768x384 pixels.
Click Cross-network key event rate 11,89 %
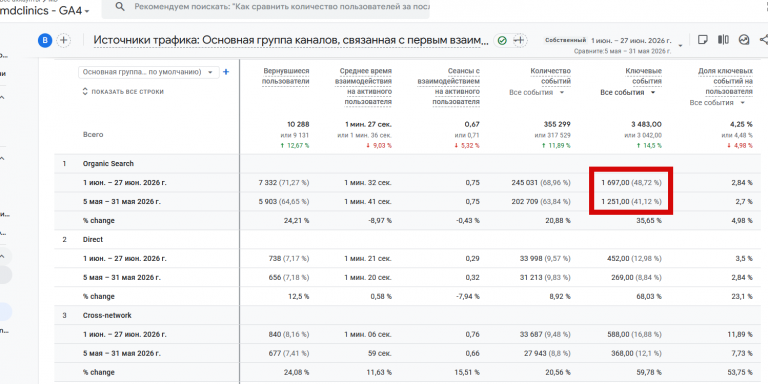pos(741,335)
